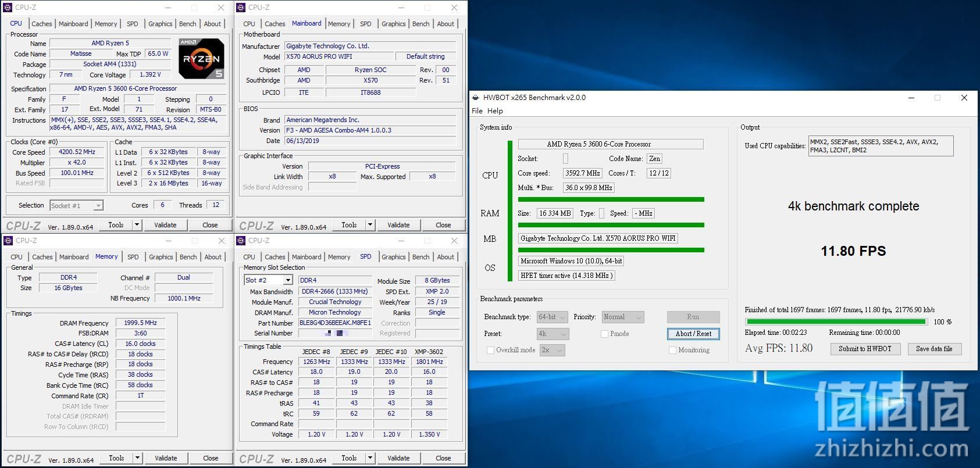
Task: Open the Tools dropdown arrow in the CPU window
Action: pos(137,225)
